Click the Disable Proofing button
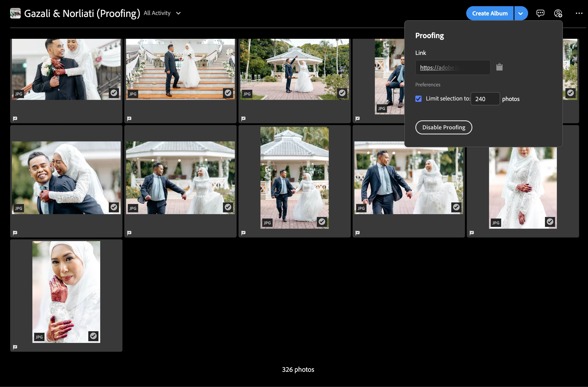The image size is (588, 387). pyautogui.click(x=444, y=127)
